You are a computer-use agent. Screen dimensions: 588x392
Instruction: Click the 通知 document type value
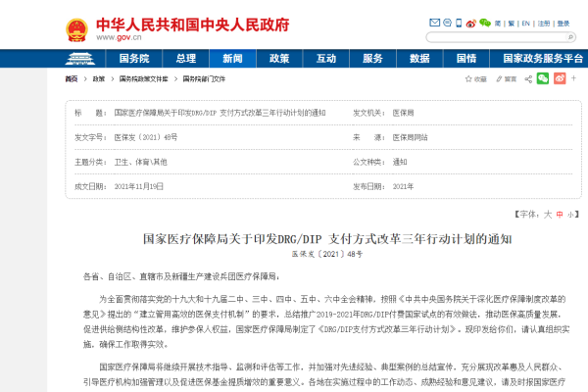(400, 162)
